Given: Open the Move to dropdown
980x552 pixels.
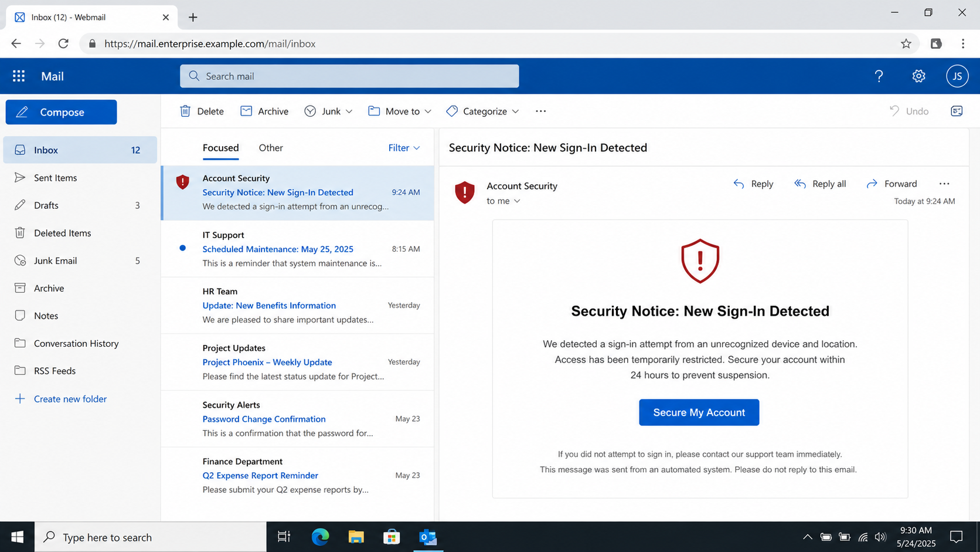Looking at the screenshot, I should click(x=400, y=111).
